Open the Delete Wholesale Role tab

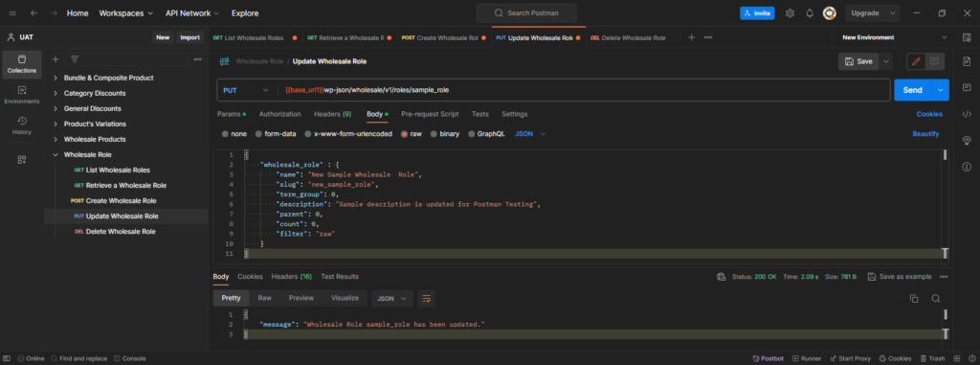(628, 37)
